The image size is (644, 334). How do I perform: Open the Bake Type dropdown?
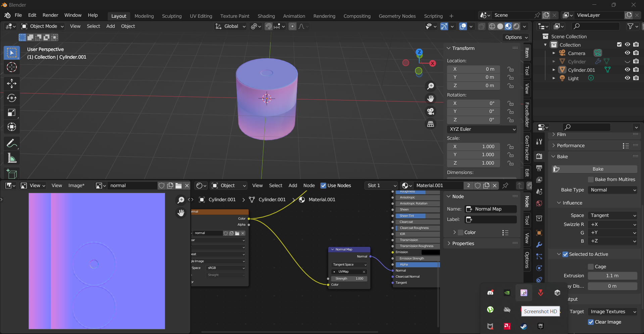coord(612,190)
